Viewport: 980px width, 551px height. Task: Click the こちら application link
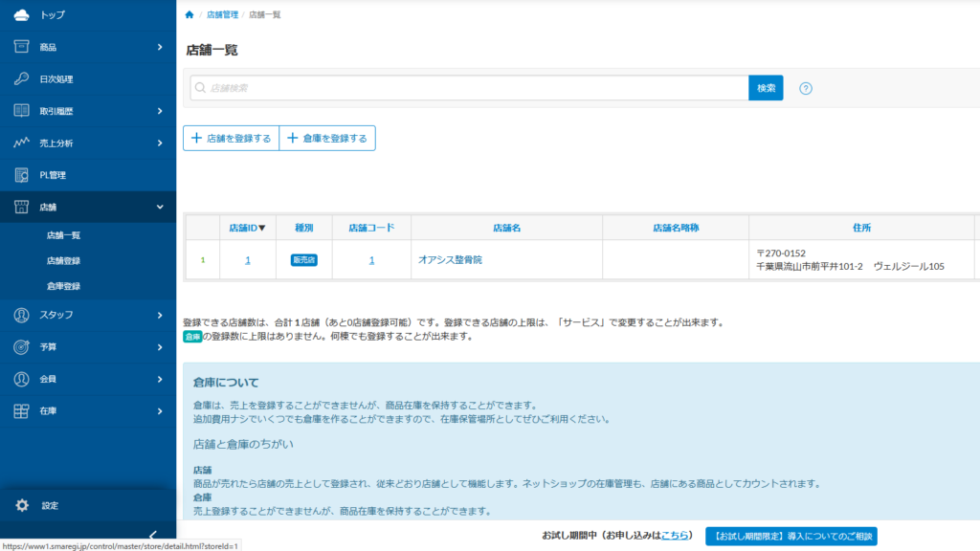point(675,536)
